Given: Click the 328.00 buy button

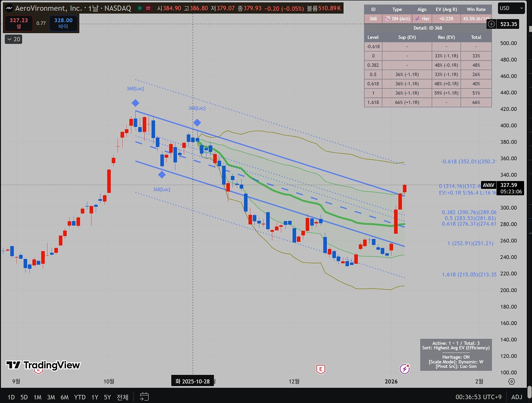Looking at the screenshot, I should point(63,23).
